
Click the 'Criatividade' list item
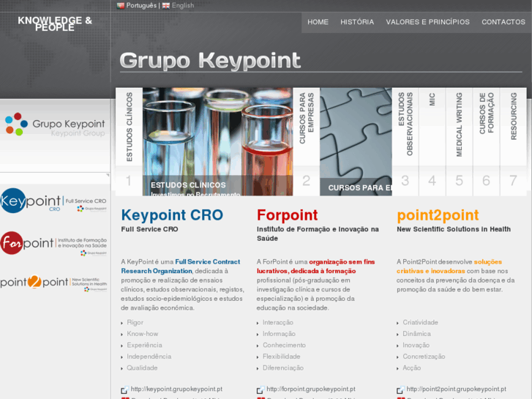420,322
